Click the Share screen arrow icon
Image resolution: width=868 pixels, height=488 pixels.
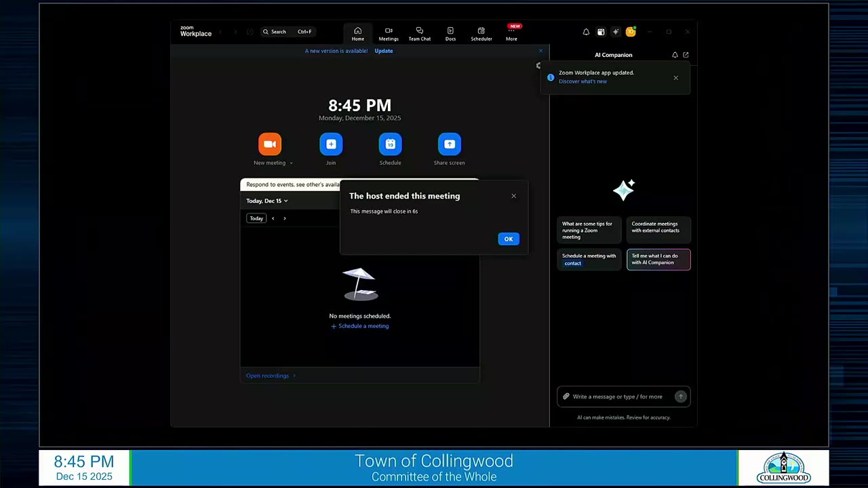coord(449,144)
